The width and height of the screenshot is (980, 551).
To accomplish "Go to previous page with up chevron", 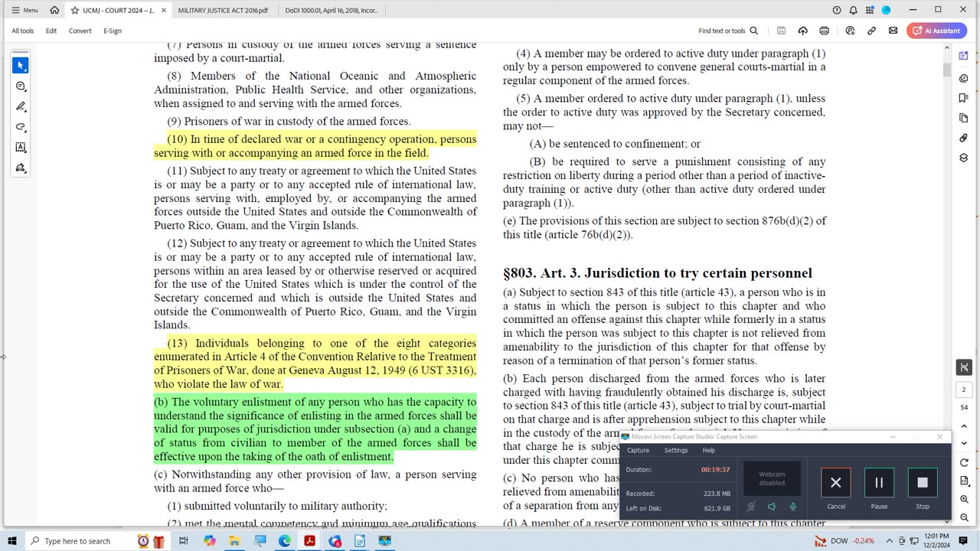I will point(964,426).
